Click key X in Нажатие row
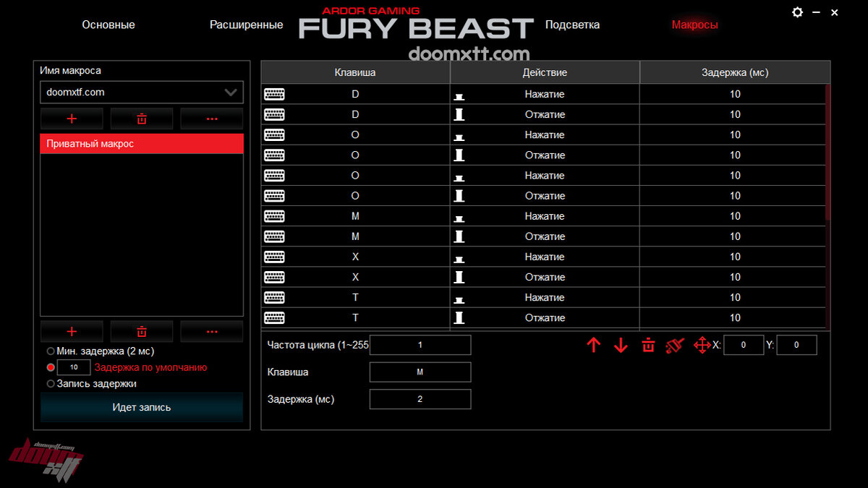The height and width of the screenshot is (488, 868). coord(355,257)
